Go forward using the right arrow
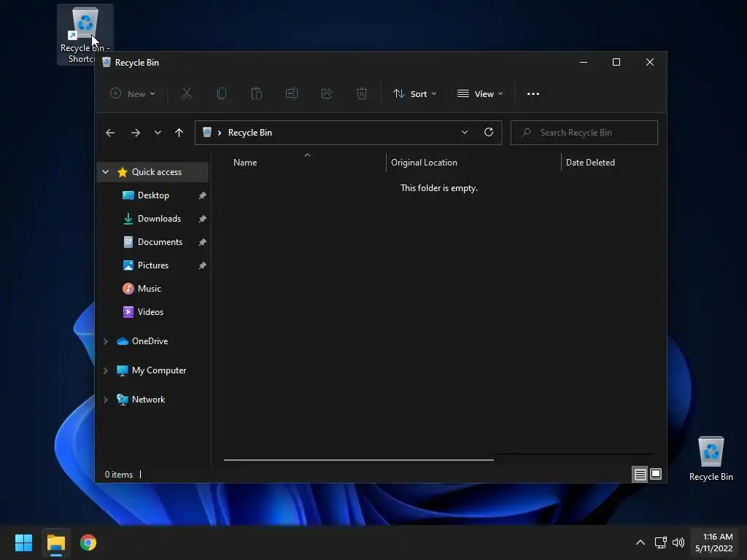The width and height of the screenshot is (747, 560). pyautogui.click(x=135, y=133)
